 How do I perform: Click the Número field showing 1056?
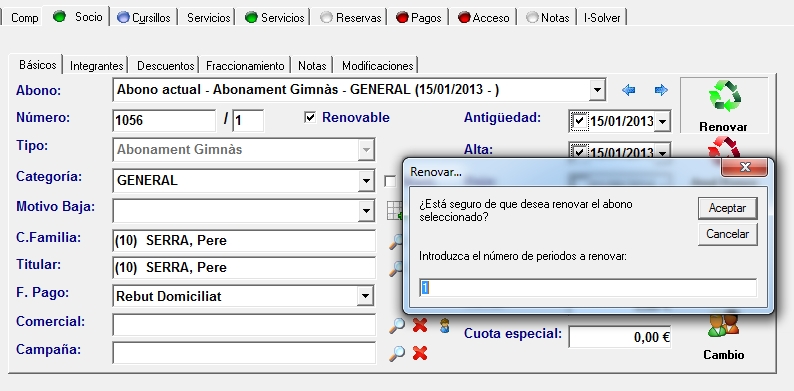(164, 121)
